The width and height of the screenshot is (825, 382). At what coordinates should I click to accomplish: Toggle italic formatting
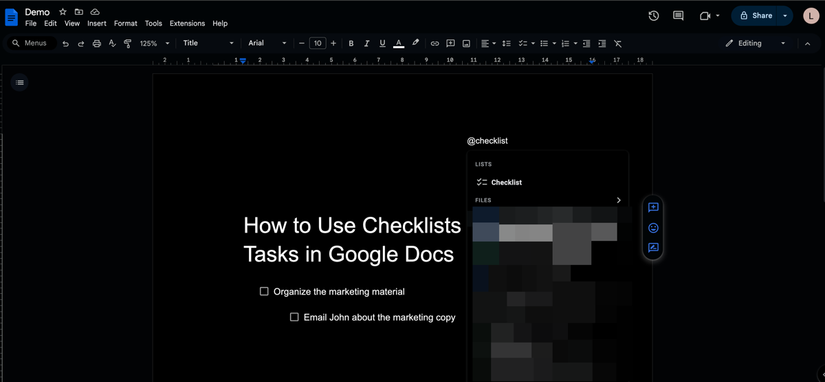[367, 43]
